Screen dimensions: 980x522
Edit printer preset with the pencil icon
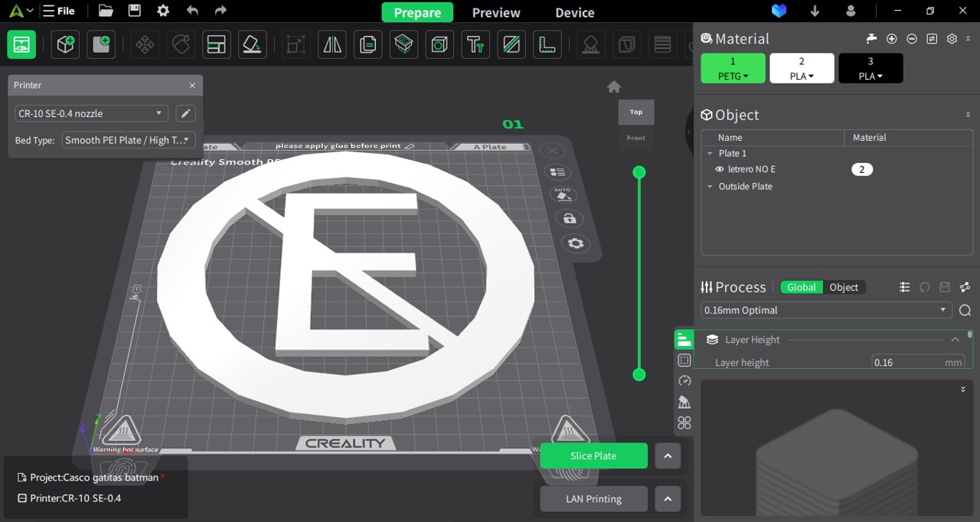coord(185,113)
